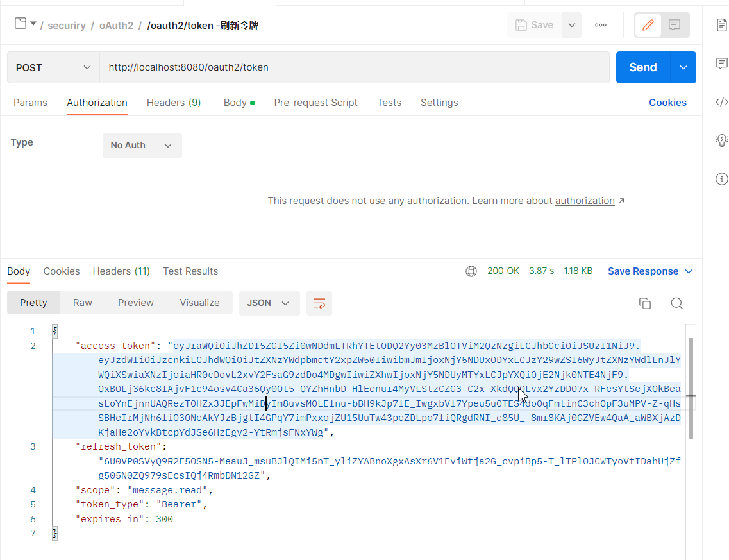The width and height of the screenshot is (729, 560).
Task: Switch to edit mode pencil toggle
Action: click(648, 25)
